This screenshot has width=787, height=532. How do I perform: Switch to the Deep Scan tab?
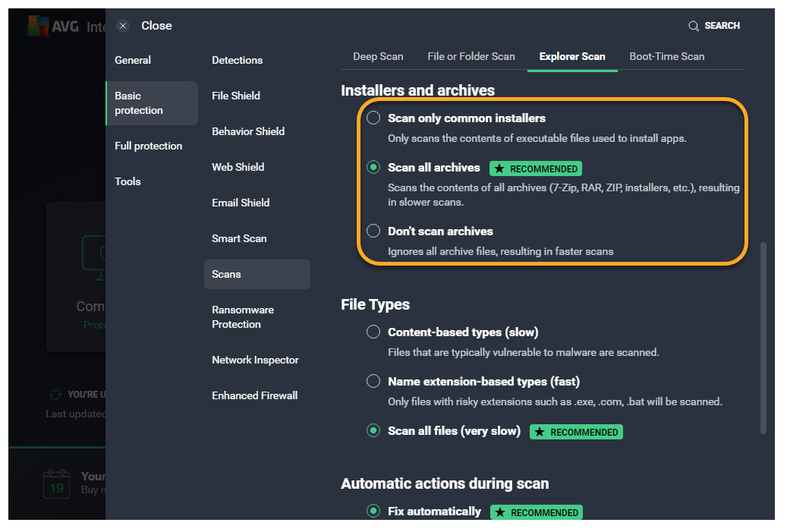pos(378,57)
